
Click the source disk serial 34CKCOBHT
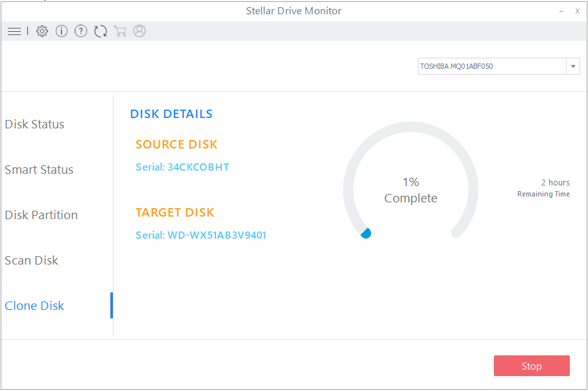[x=182, y=167]
